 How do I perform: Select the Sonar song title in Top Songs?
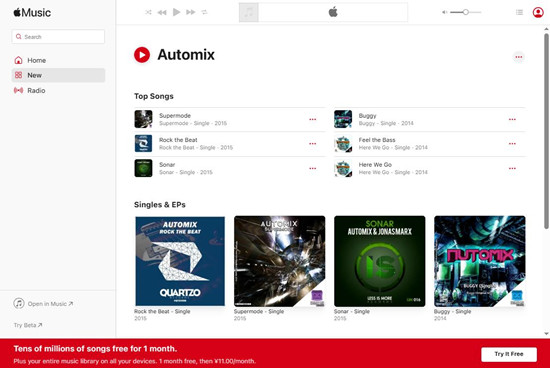(167, 165)
